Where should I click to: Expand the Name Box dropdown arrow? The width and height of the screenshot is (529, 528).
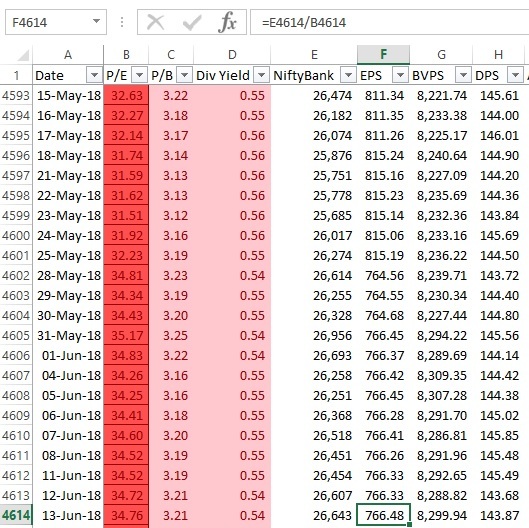[x=96, y=22]
